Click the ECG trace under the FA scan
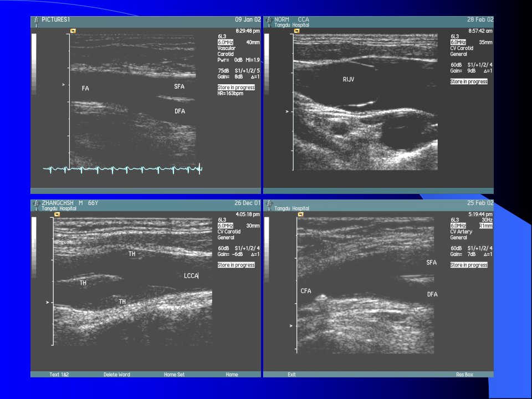The image size is (532, 399). 122,168
